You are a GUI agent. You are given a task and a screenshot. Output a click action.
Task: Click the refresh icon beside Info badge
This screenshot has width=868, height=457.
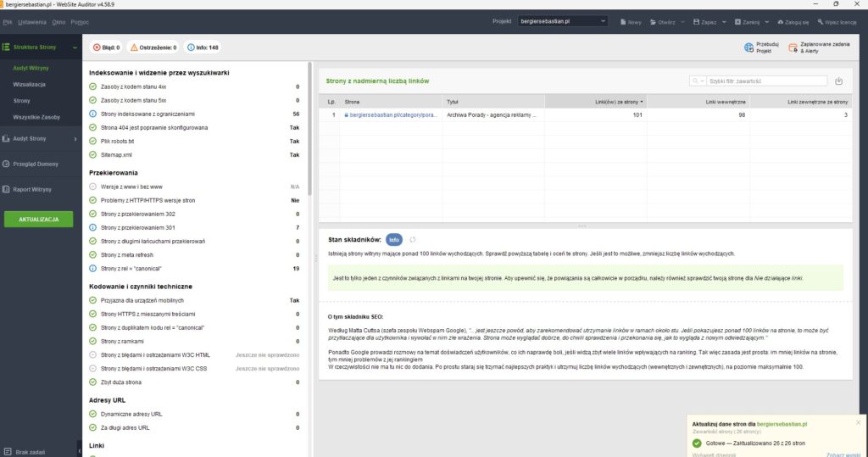413,240
